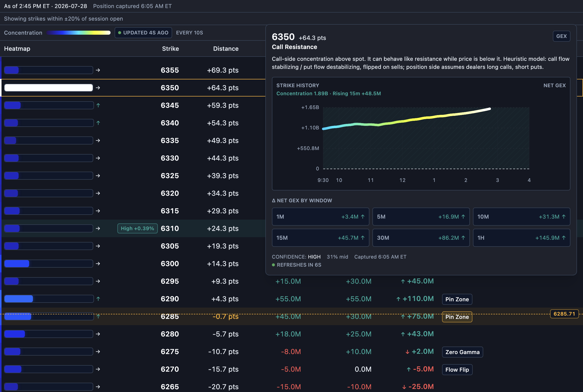Click the EVERY 10S refresh interval label

[189, 33]
